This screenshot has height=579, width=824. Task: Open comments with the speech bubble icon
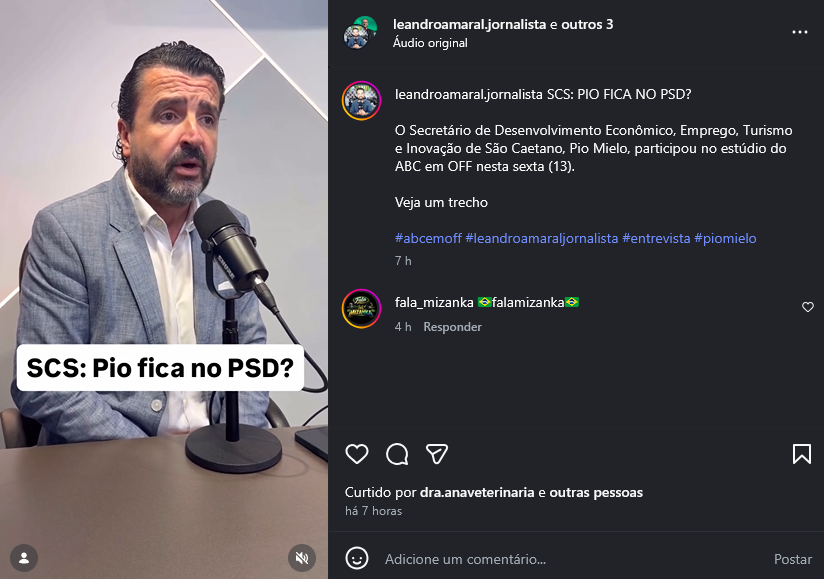(397, 454)
